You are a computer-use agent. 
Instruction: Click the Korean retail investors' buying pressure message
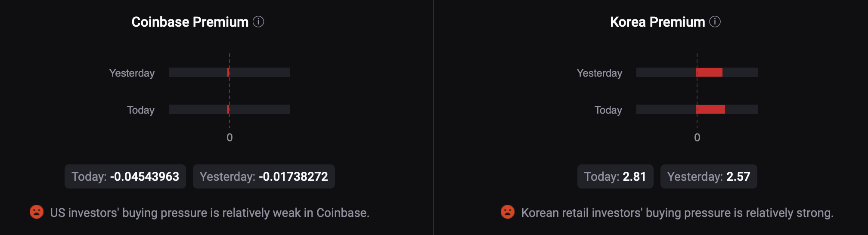pos(677,213)
